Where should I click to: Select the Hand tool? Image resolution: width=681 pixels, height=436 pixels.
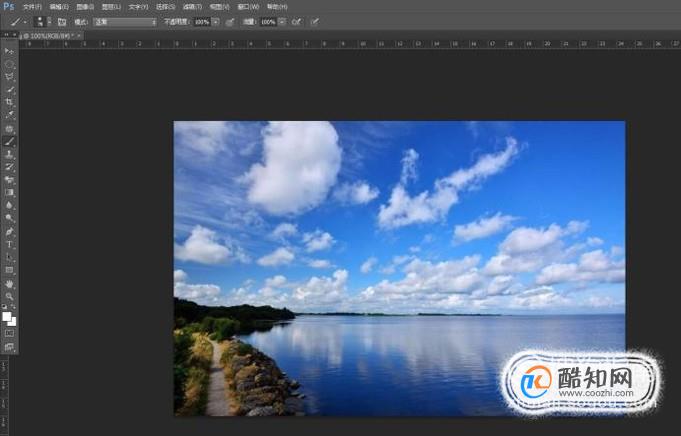(x=9, y=284)
